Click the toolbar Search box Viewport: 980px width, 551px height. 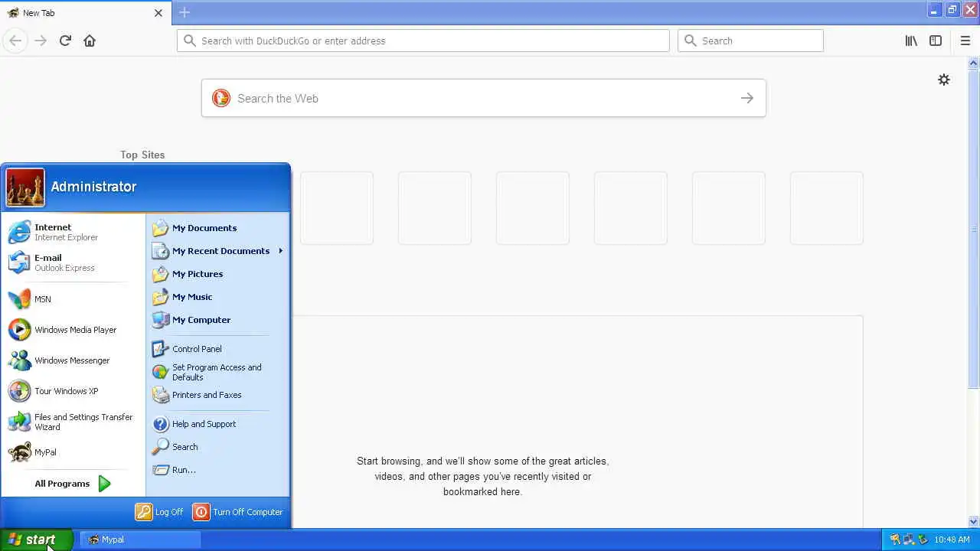pyautogui.click(x=750, y=41)
